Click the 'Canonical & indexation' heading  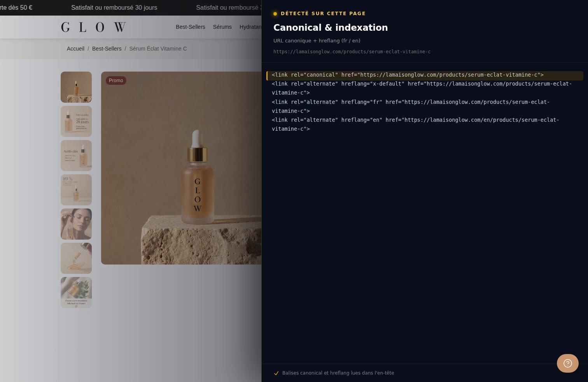(331, 28)
